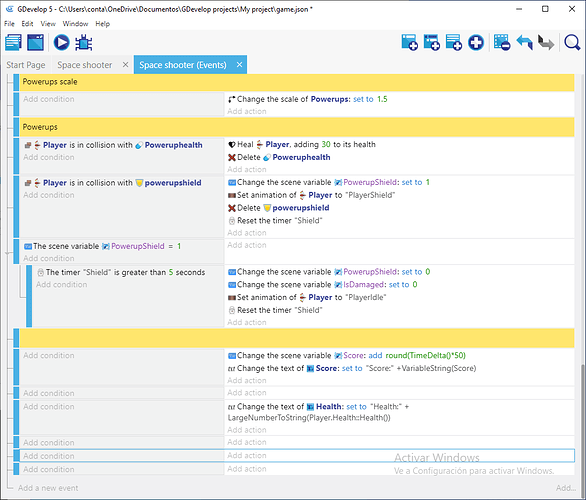The image size is (586, 500).
Task: Go to the Start Page tab
Action: pos(26,65)
